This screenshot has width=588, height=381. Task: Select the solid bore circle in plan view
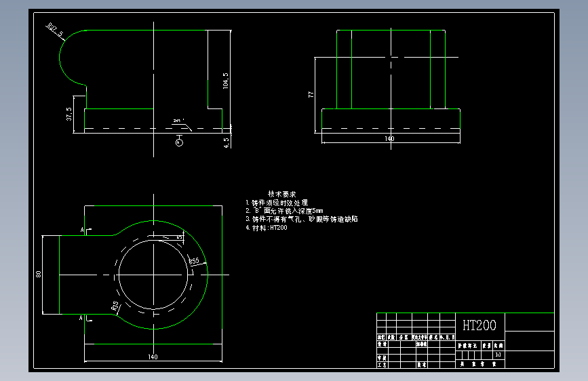[153, 275]
